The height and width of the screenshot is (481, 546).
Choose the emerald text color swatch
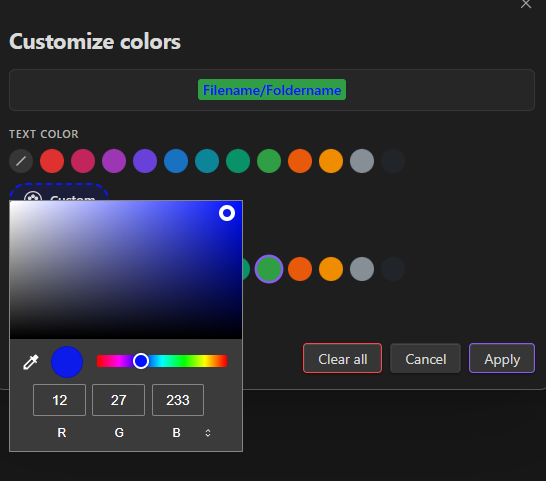click(x=238, y=161)
